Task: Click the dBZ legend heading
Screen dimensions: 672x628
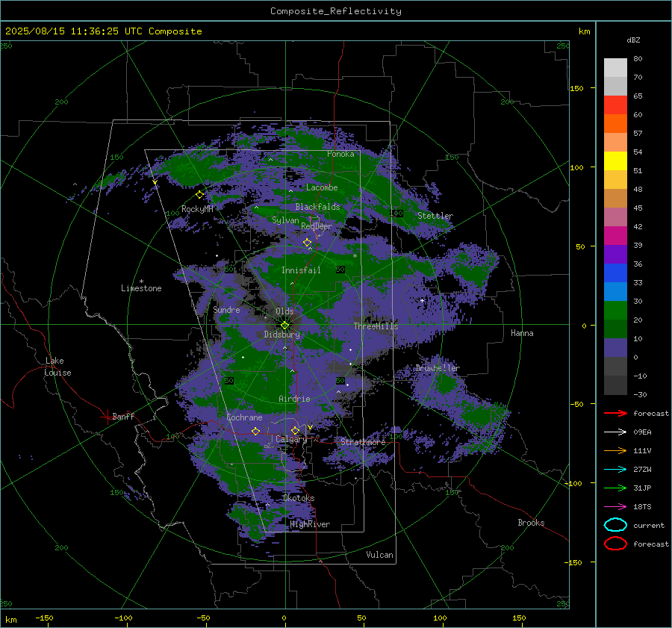Action: click(633, 40)
